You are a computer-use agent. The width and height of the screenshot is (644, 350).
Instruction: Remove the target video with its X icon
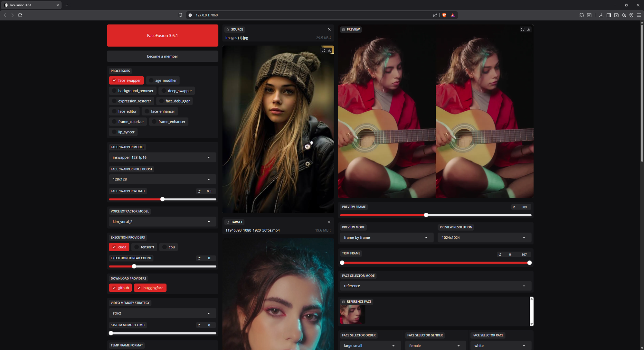(x=329, y=222)
